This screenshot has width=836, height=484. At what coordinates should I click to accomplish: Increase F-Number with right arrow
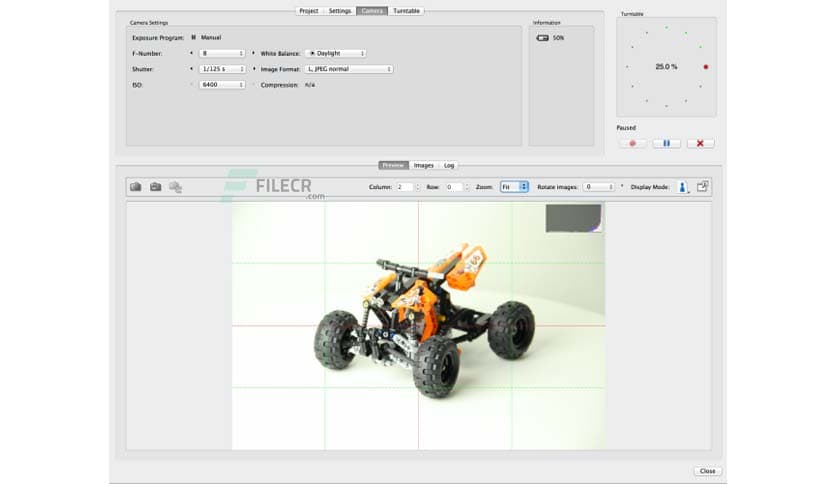tap(253, 53)
